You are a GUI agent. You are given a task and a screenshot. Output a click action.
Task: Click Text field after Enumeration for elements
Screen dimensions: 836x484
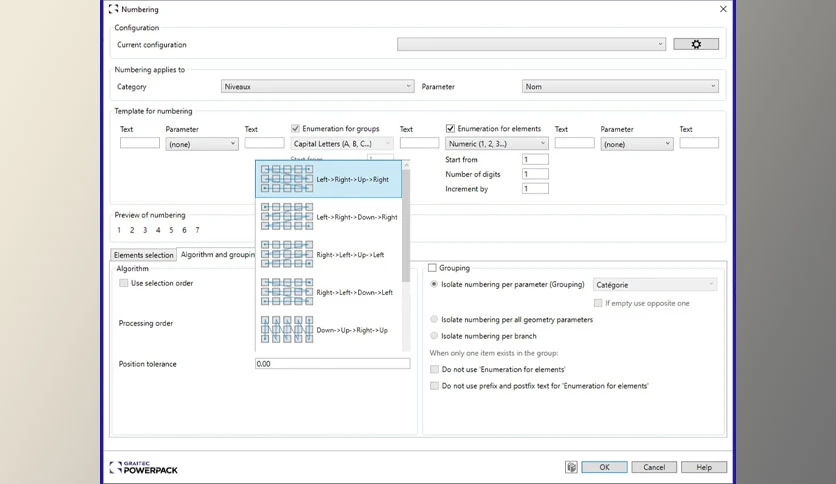[x=574, y=143]
